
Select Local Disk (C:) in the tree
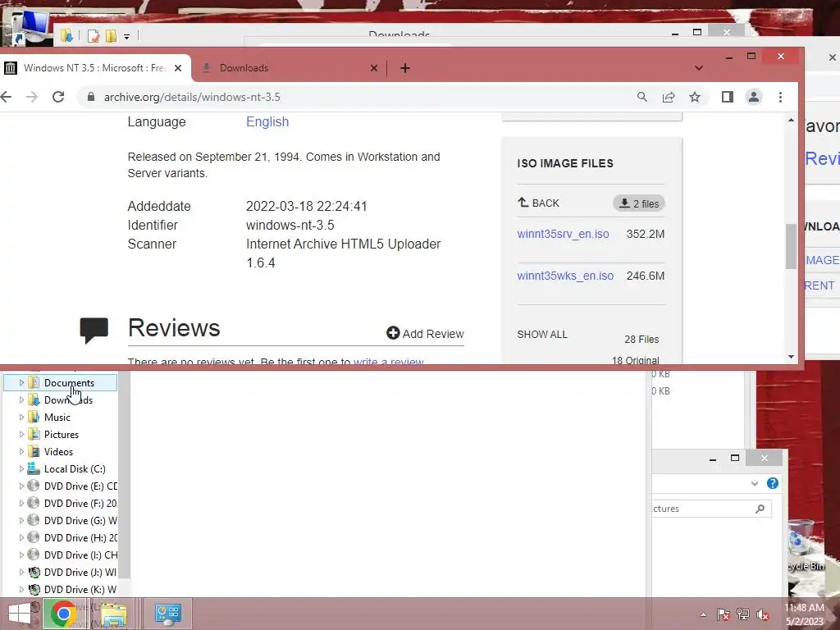click(x=75, y=468)
